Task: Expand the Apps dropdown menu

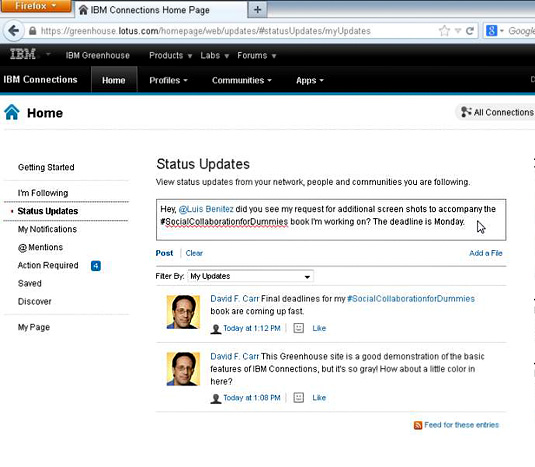Action: [309, 81]
